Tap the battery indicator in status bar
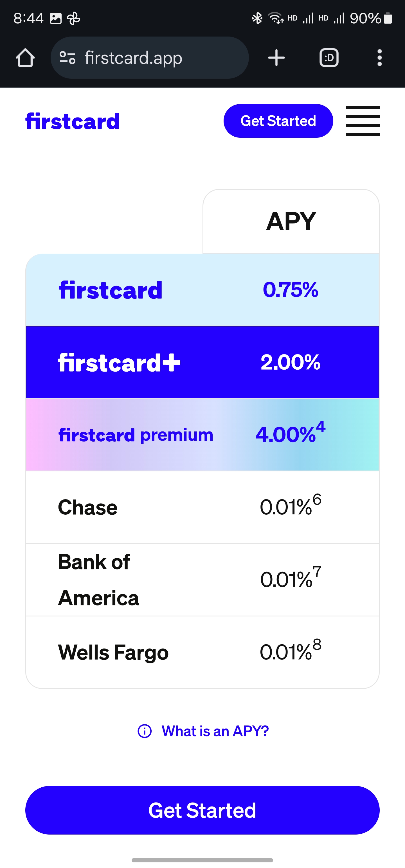This screenshot has width=405, height=868. (x=388, y=18)
